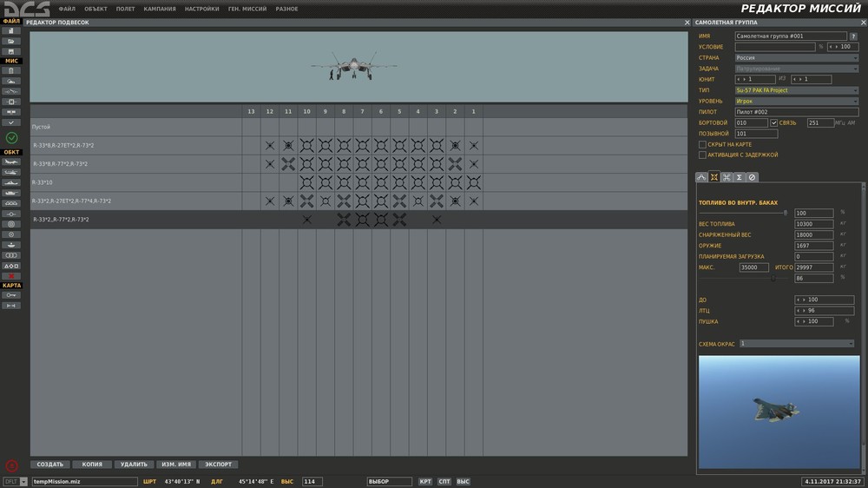Click the УСЛОВИЕ percent stepper

pyautogui.click(x=843, y=47)
